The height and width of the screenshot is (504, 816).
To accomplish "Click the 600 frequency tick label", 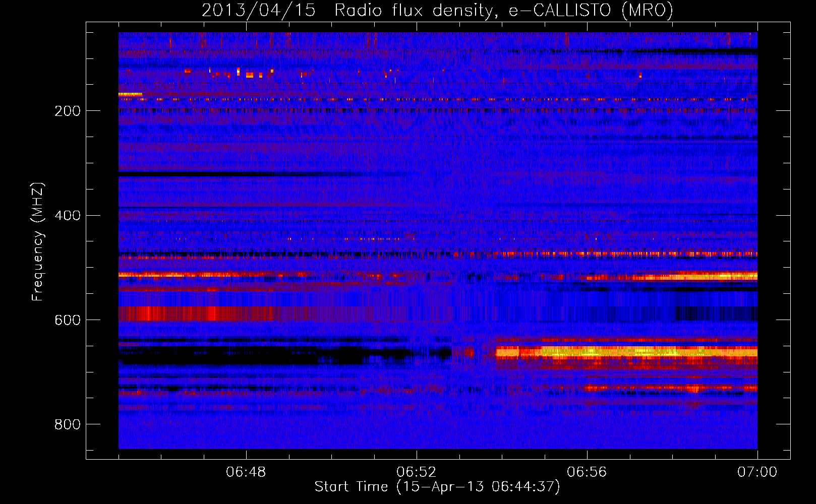I will [x=68, y=320].
